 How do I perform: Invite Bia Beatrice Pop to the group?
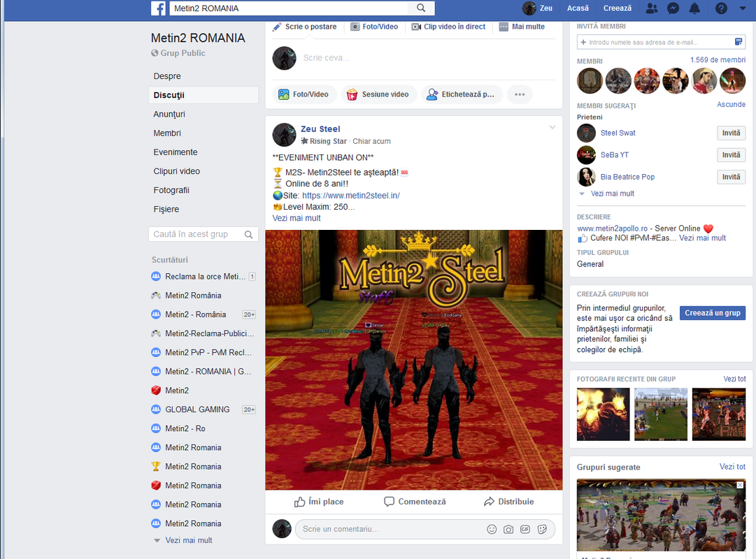(731, 177)
